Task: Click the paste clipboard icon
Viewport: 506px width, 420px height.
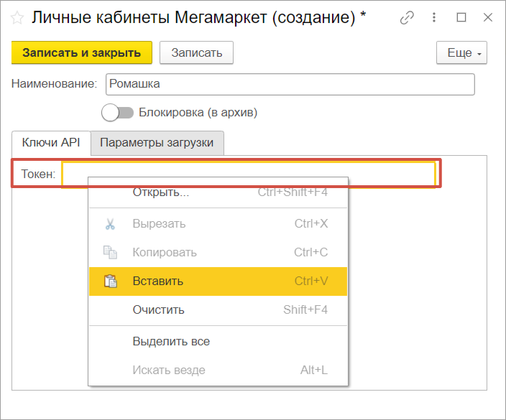Action: pos(110,281)
